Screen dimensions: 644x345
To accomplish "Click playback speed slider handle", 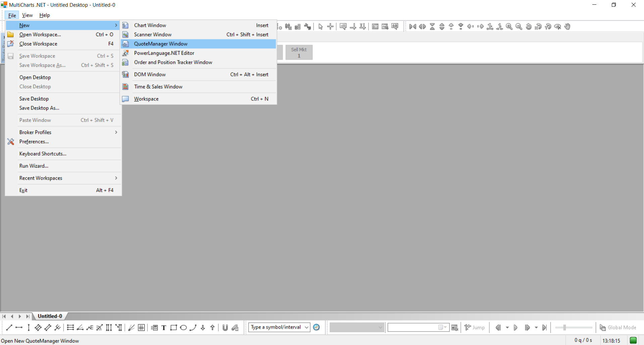I will coord(564,328).
